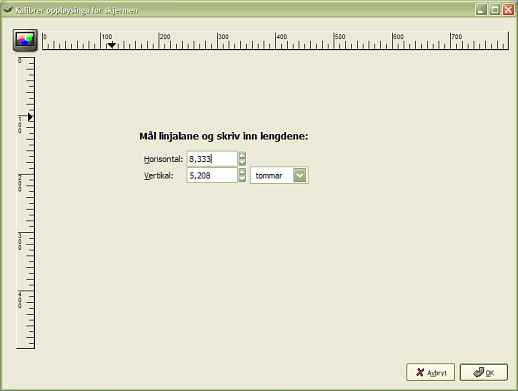The height and width of the screenshot is (391, 518).
Task: Decrease the Vertikal value with down arrow
Action: pyautogui.click(x=242, y=179)
